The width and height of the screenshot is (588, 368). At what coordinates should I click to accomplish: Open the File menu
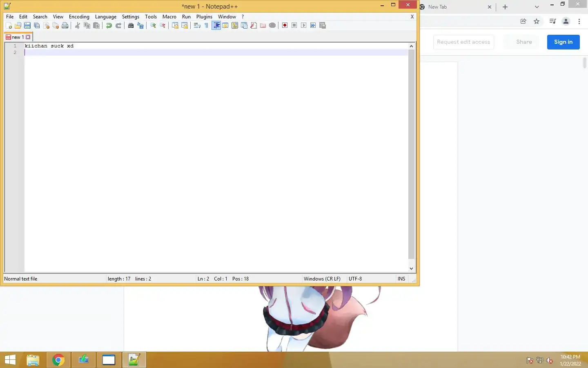pyautogui.click(x=10, y=17)
